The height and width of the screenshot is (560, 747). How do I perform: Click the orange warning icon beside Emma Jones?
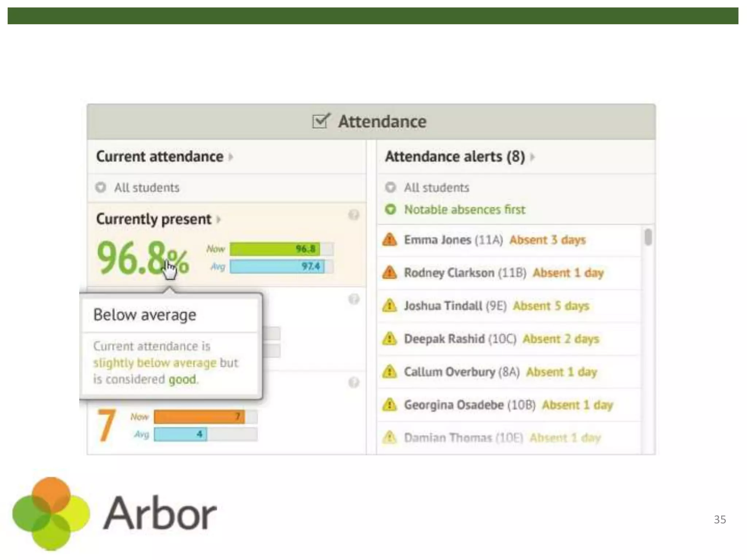(x=390, y=240)
